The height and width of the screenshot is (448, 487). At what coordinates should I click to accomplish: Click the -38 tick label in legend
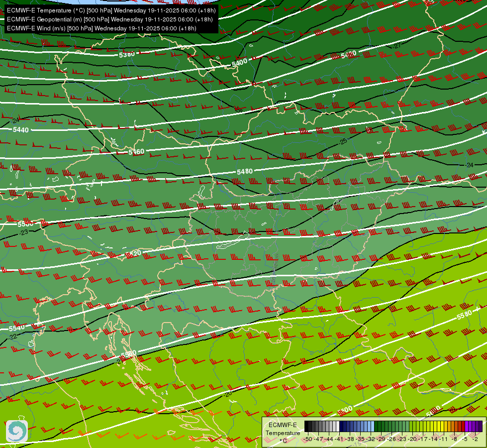click(349, 439)
